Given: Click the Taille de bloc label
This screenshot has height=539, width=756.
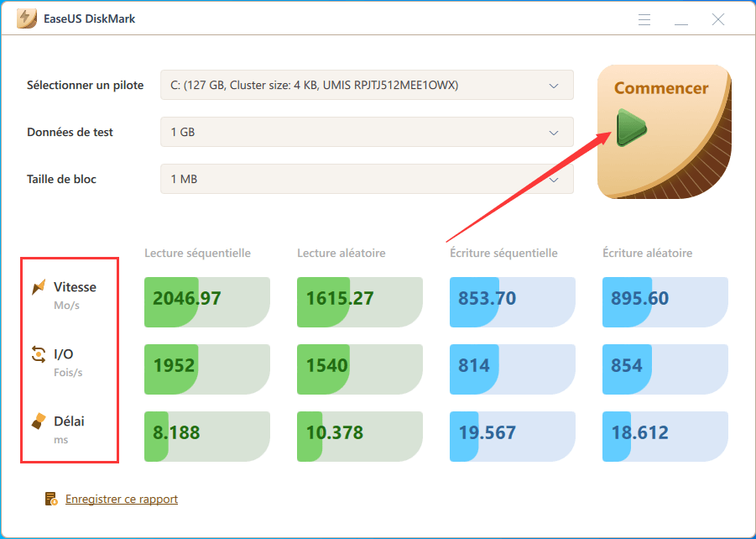Looking at the screenshot, I should click(x=62, y=179).
